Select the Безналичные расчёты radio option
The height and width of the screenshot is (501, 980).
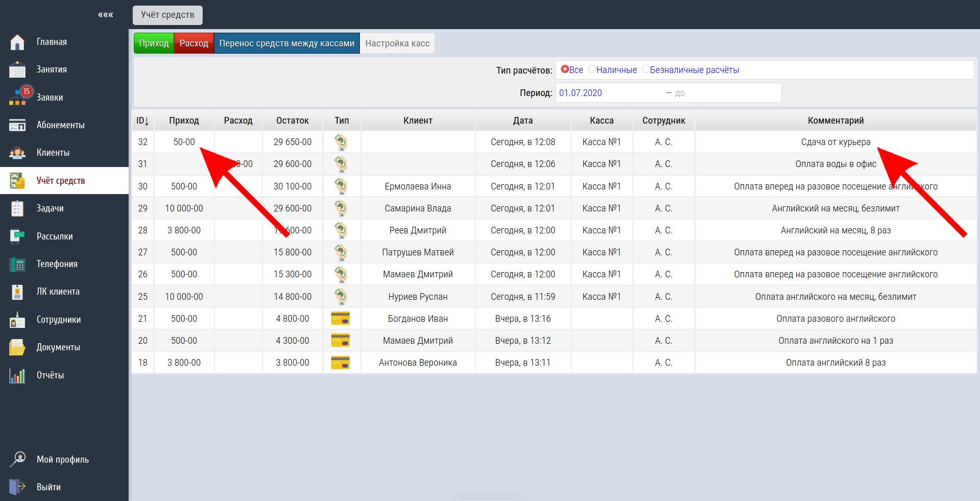pyautogui.click(x=646, y=69)
